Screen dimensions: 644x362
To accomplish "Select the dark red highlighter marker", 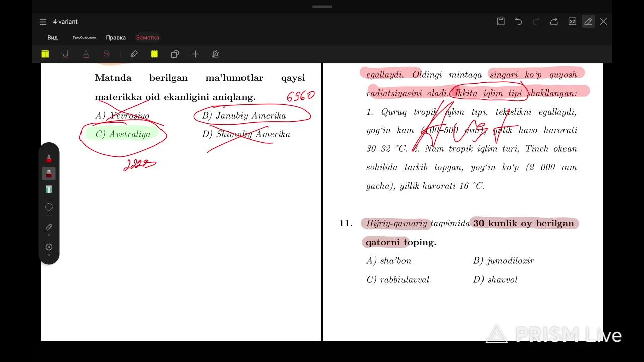I will tap(49, 173).
